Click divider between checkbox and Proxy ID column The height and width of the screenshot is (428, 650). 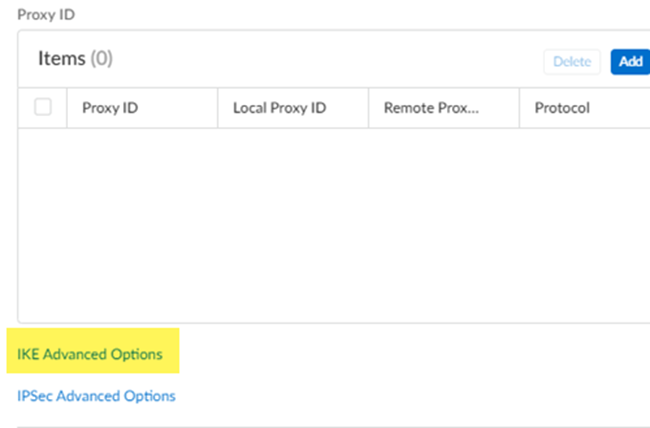(67, 108)
